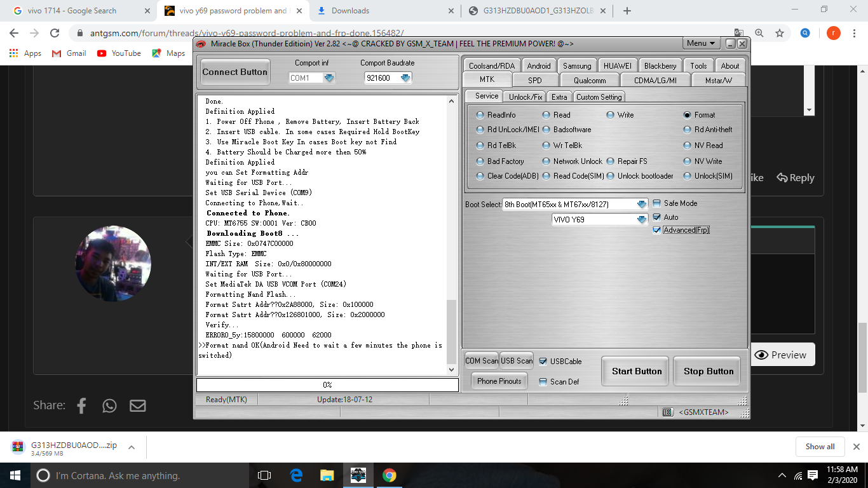Click the Start Button
This screenshot has width=868, height=488.
[x=637, y=371]
